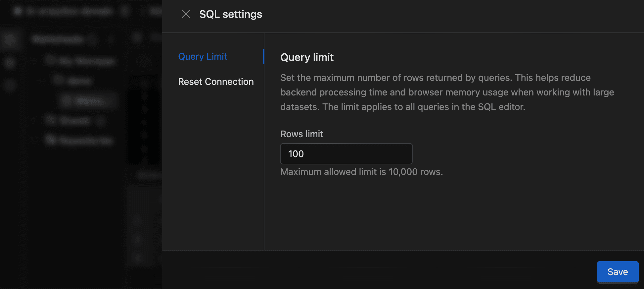Choose Reset Connection below Query Limit
The height and width of the screenshot is (289, 644).
216,82
